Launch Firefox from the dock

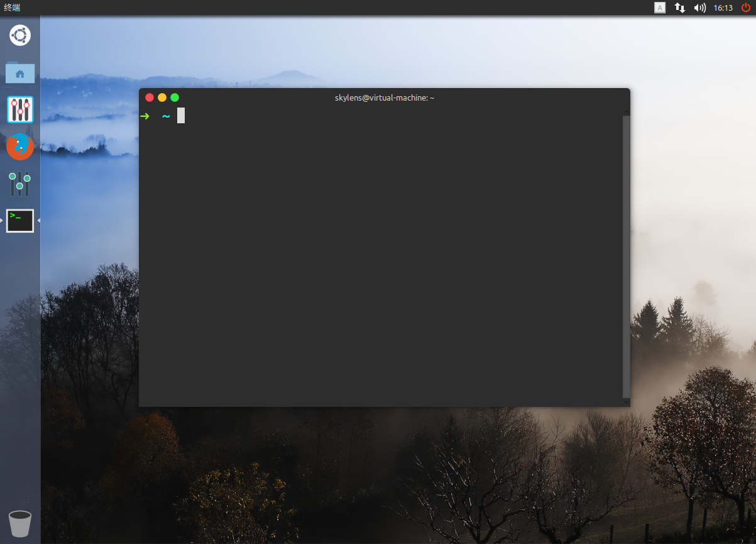point(20,147)
